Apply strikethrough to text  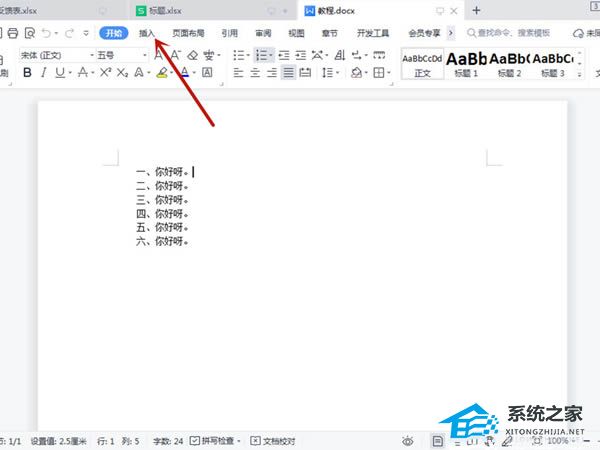pos(83,72)
